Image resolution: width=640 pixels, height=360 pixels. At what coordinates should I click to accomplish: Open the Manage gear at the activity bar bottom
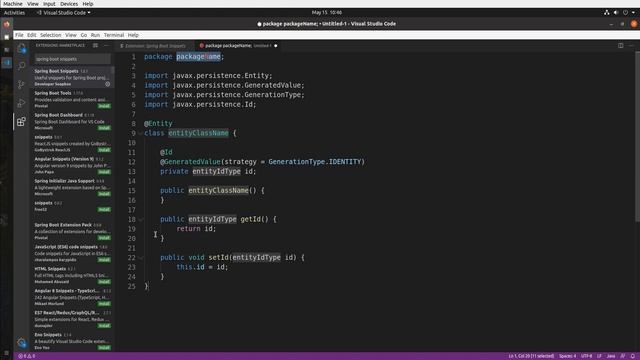pyautogui.click(x=22, y=342)
